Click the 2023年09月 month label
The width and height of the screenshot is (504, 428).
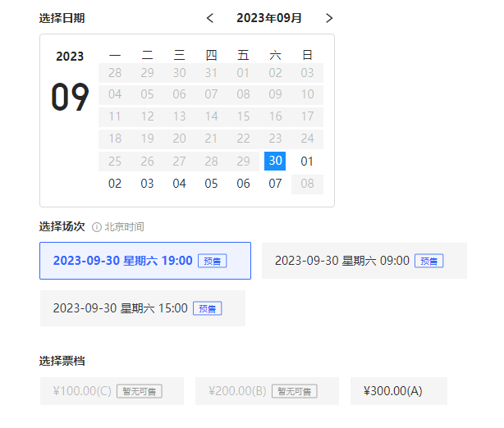click(269, 18)
